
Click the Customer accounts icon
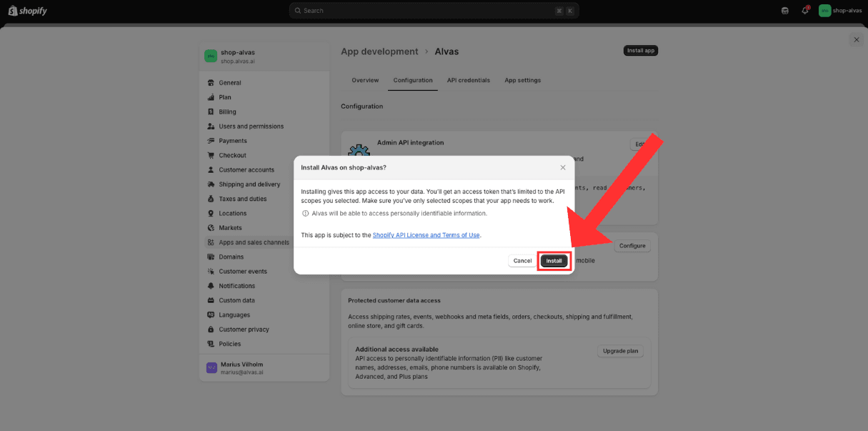211,170
